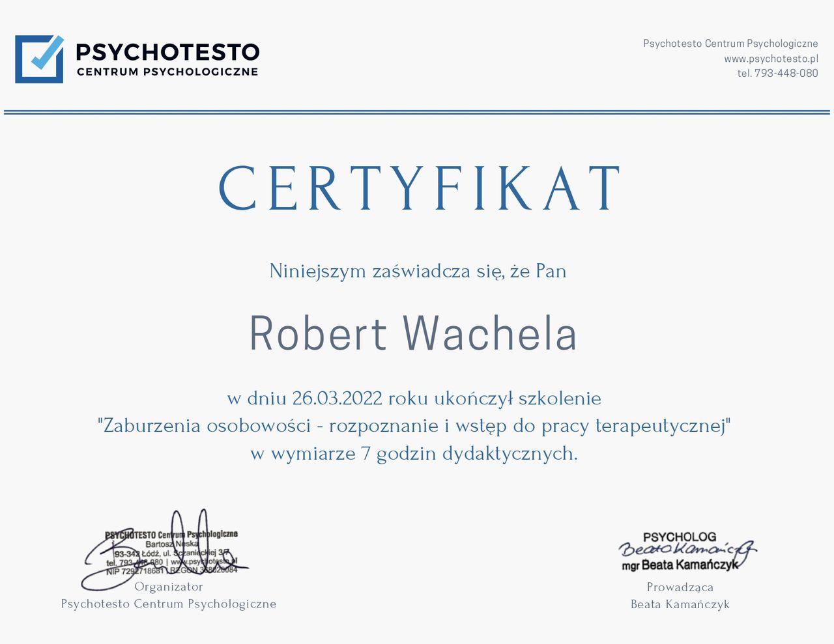834x644 pixels.
Task: Select the large CERTYFIKAT heading
Action: tap(419, 189)
